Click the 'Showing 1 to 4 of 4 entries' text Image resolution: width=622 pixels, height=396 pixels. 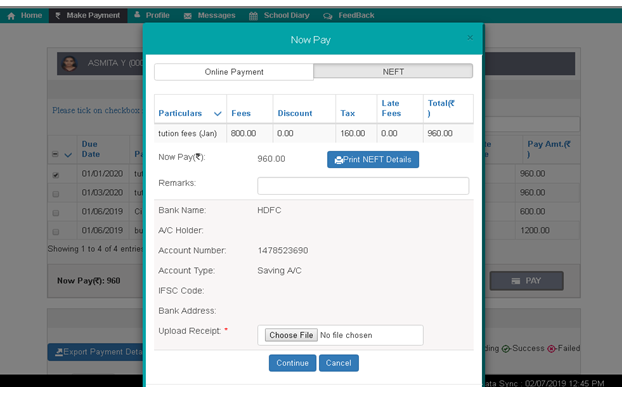(x=95, y=249)
